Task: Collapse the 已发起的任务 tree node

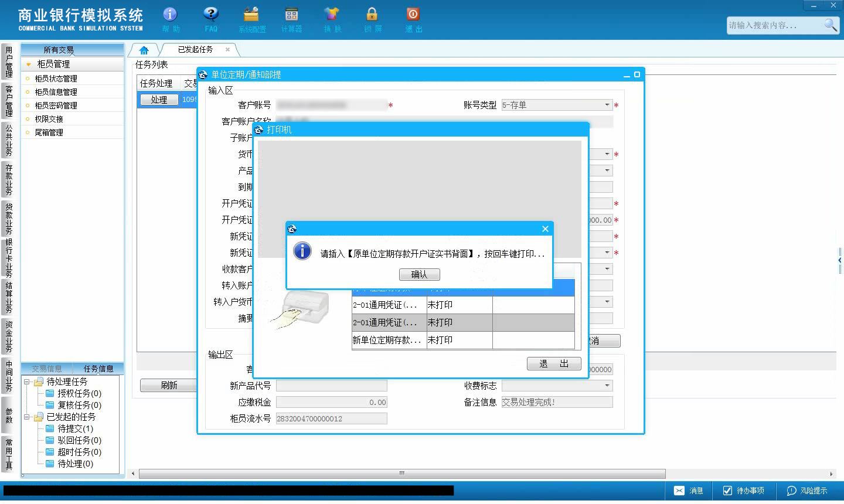Action: [26, 417]
